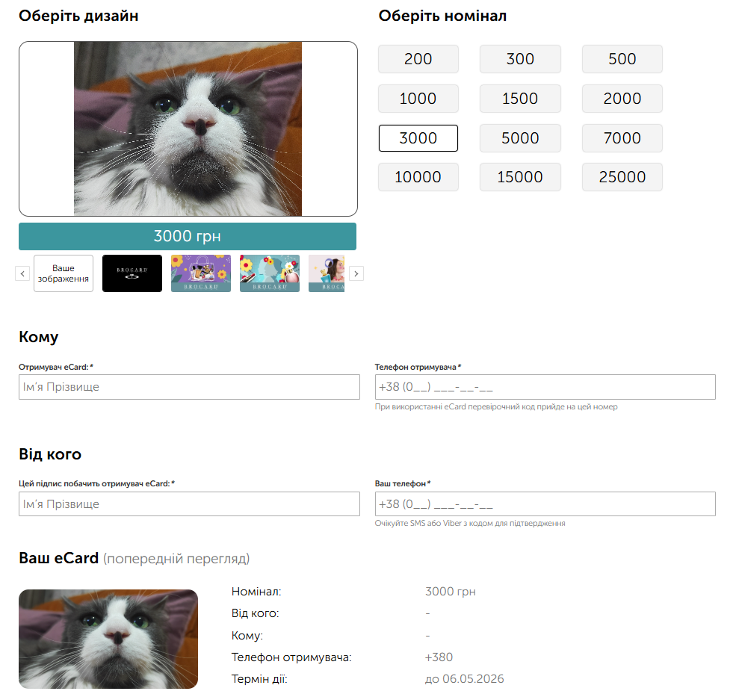Select the 5000 denomination

[x=520, y=138]
